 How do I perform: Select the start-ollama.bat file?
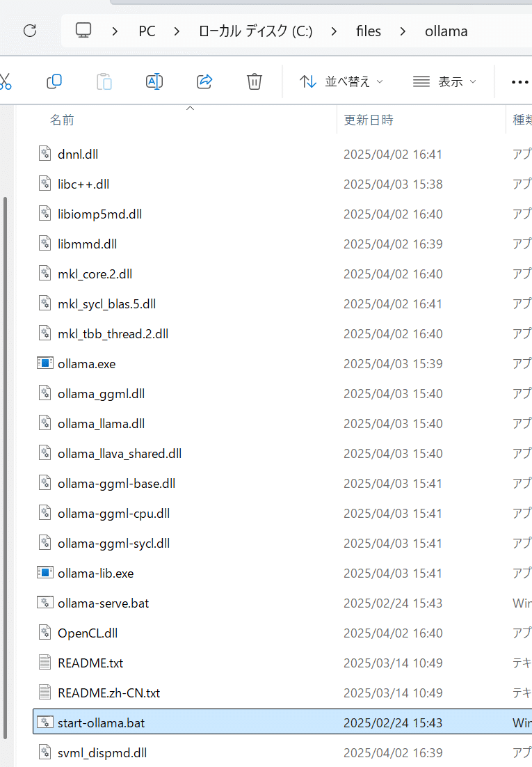(x=282, y=722)
